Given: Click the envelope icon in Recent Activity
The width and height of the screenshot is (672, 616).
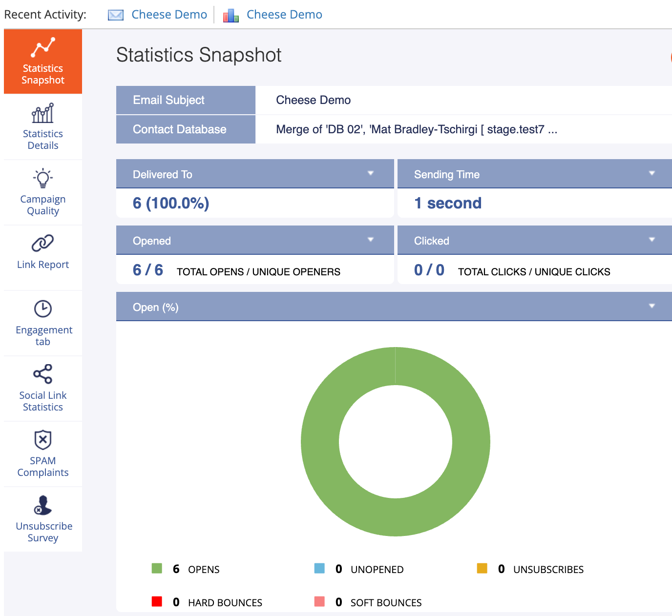Looking at the screenshot, I should pos(116,15).
